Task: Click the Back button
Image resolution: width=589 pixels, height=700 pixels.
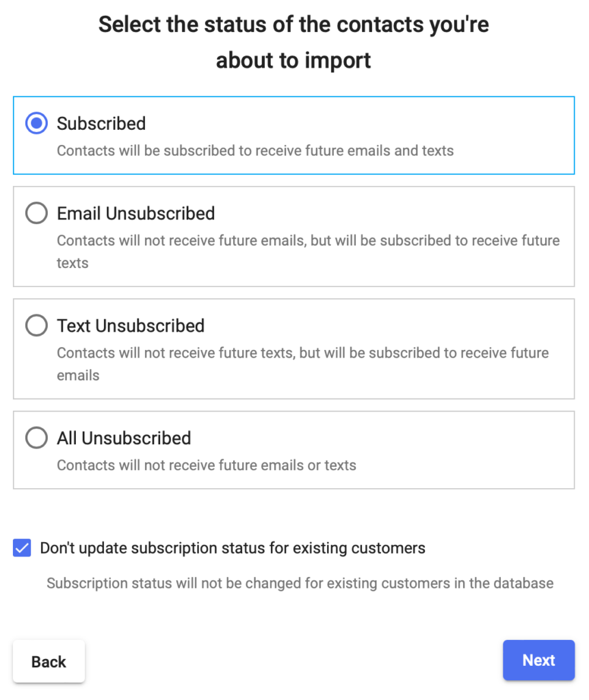Action: tap(49, 661)
